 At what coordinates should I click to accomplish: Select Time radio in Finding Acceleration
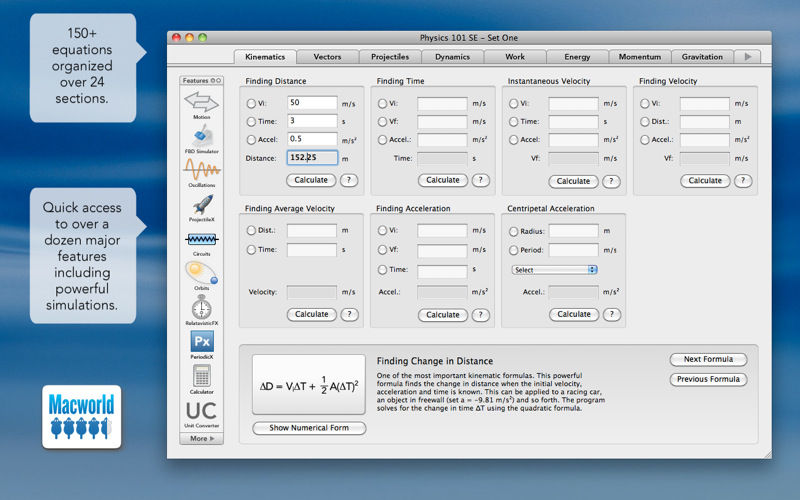[382, 270]
